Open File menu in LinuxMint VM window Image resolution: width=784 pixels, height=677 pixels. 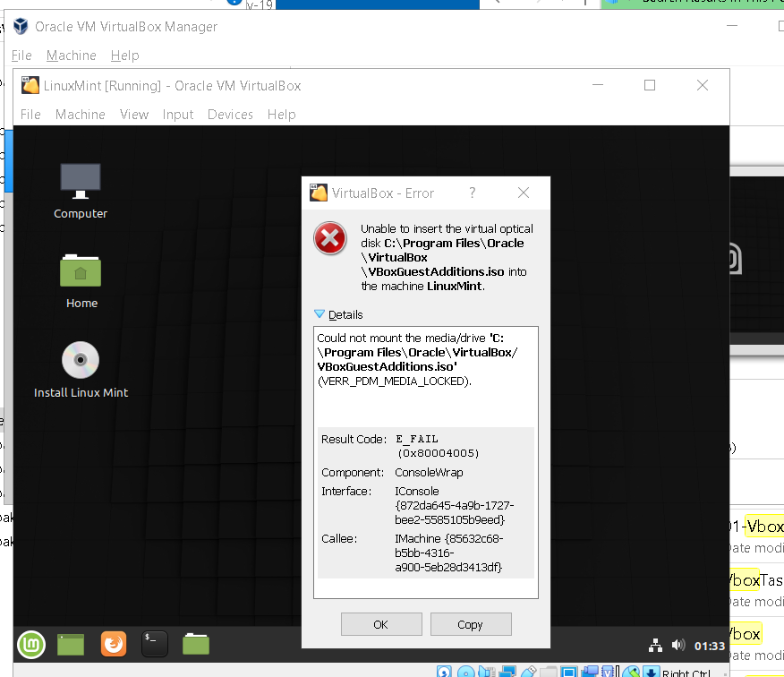point(30,115)
